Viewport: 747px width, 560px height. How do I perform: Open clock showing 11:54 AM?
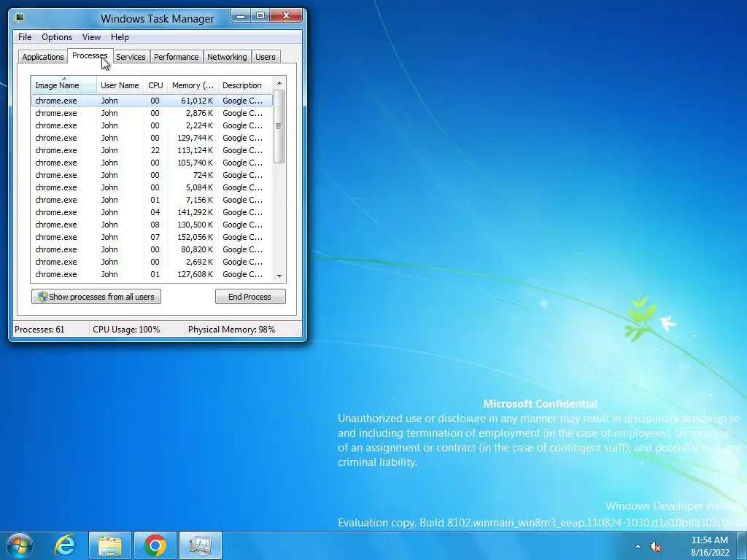click(710, 545)
